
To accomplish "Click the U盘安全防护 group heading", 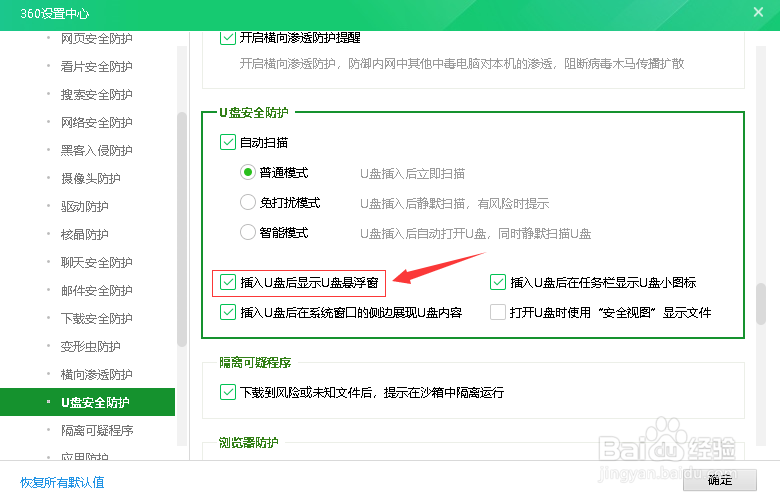I will click(x=254, y=113).
